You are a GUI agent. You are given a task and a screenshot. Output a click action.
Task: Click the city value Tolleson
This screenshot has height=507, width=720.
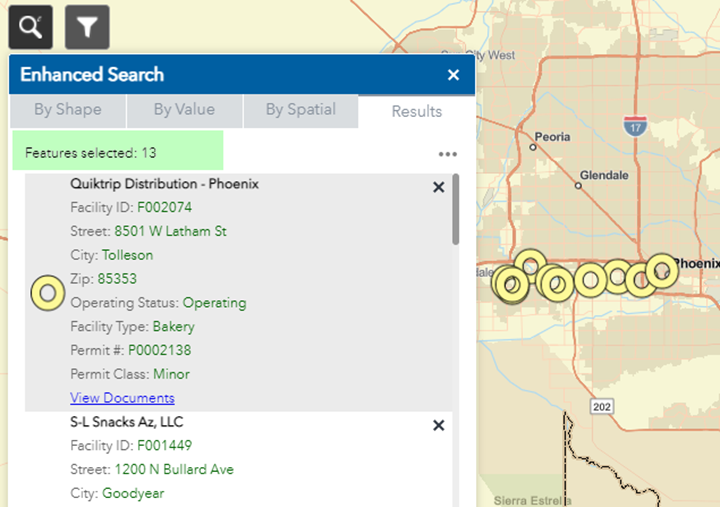(x=128, y=255)
